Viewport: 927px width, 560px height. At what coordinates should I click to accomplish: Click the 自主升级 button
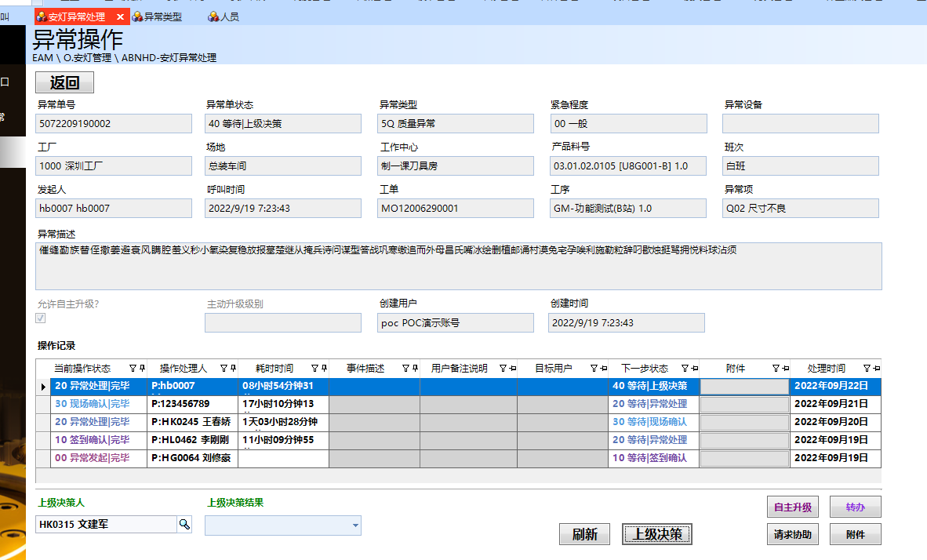pos(793,507)
